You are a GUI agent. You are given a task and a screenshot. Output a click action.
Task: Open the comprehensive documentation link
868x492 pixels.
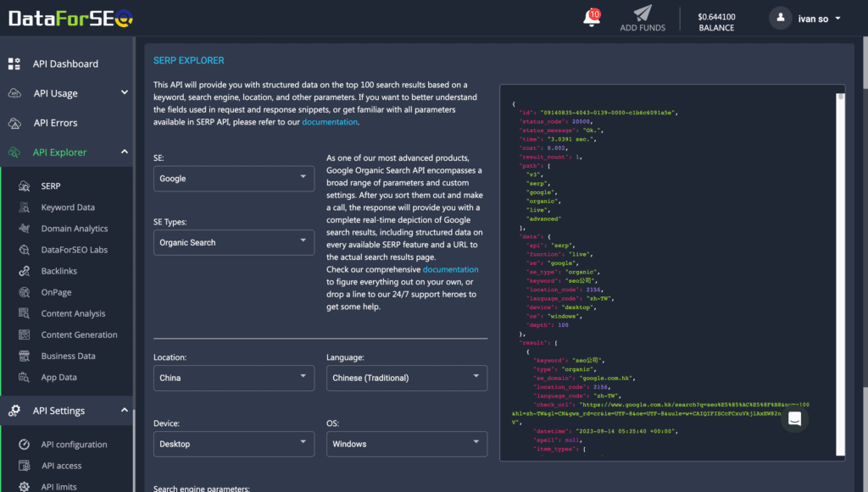450,270
